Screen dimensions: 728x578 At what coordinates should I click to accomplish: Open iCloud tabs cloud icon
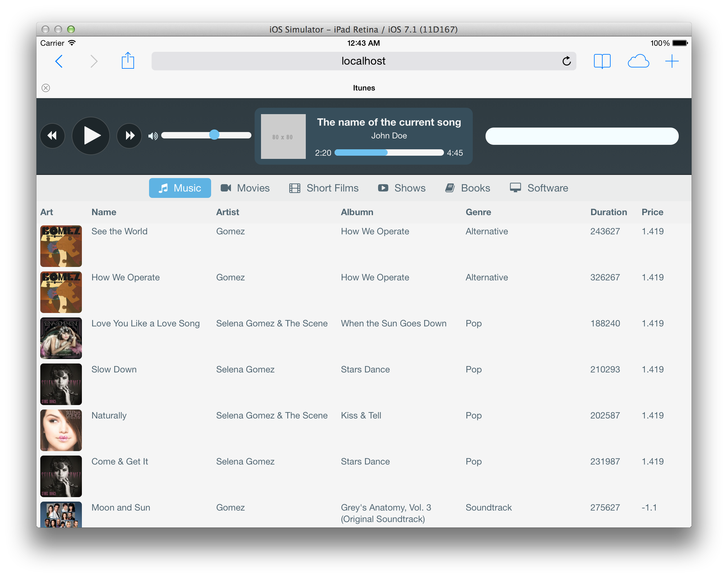[x=638, y=61]
